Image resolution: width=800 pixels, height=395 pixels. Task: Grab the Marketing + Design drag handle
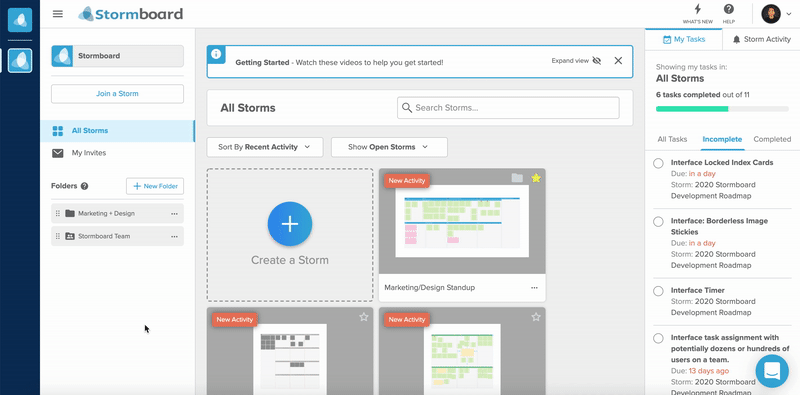(57, 213)
